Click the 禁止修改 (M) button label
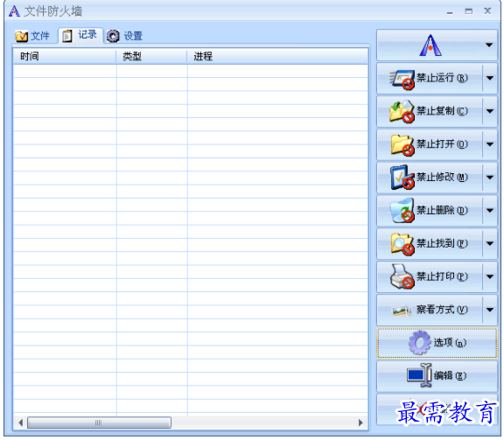504x440 pixels. click(x=442, y=177)
